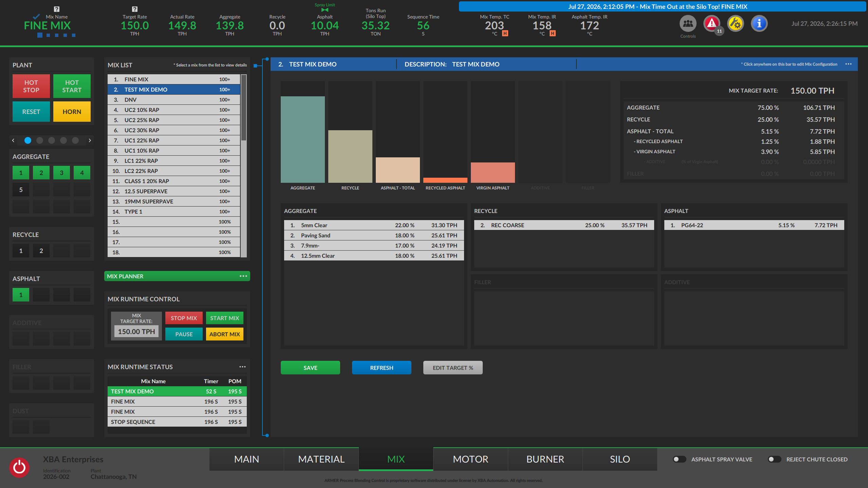Open the red alarm warning icon
868x488 pixels.
[712, 23]
